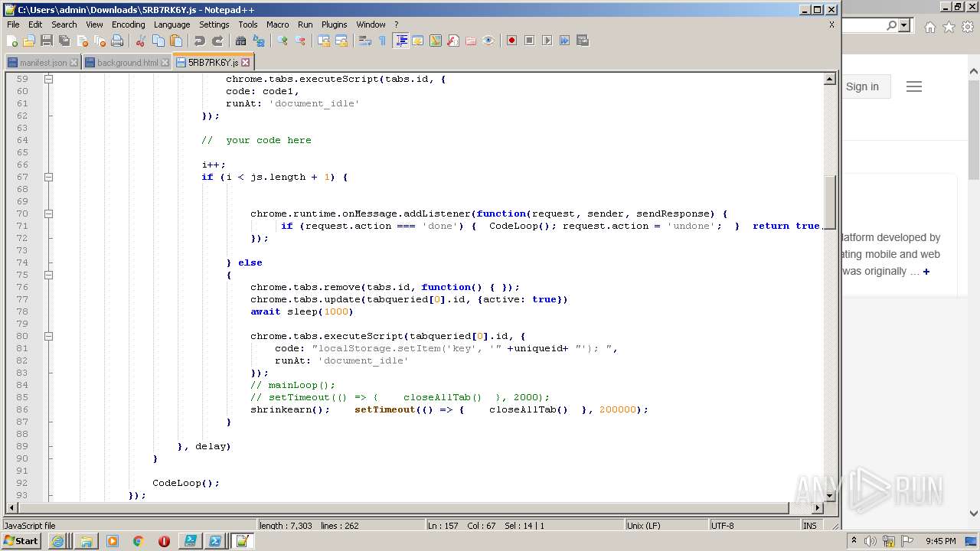Screen dimensions: 980x551
Task: Open the Document Map panel
Action: point(436,41)
